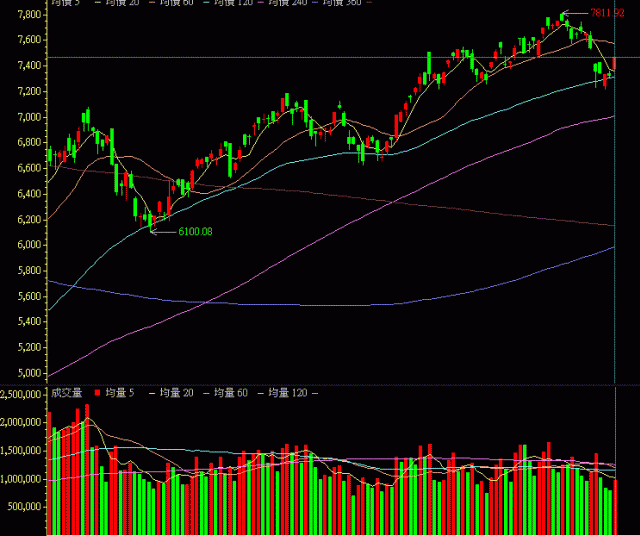
Task: Click the 6,800 price axis label
Action: point(29,142)
